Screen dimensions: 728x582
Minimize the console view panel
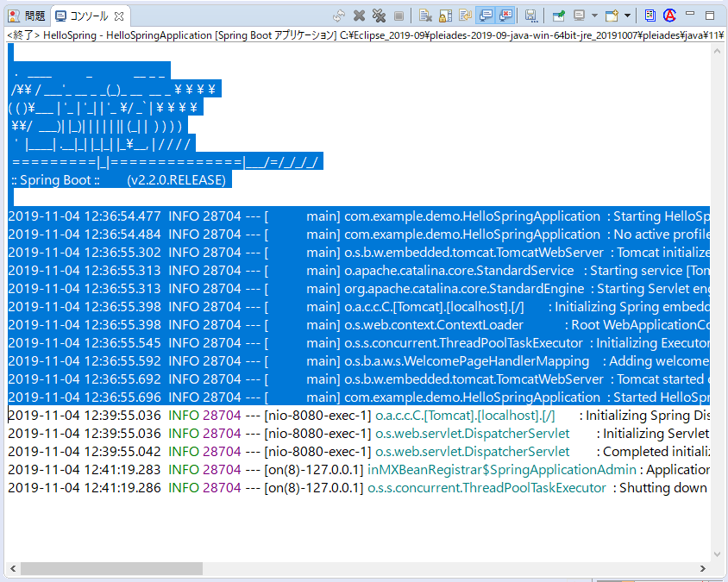click(x=690, y=14)
